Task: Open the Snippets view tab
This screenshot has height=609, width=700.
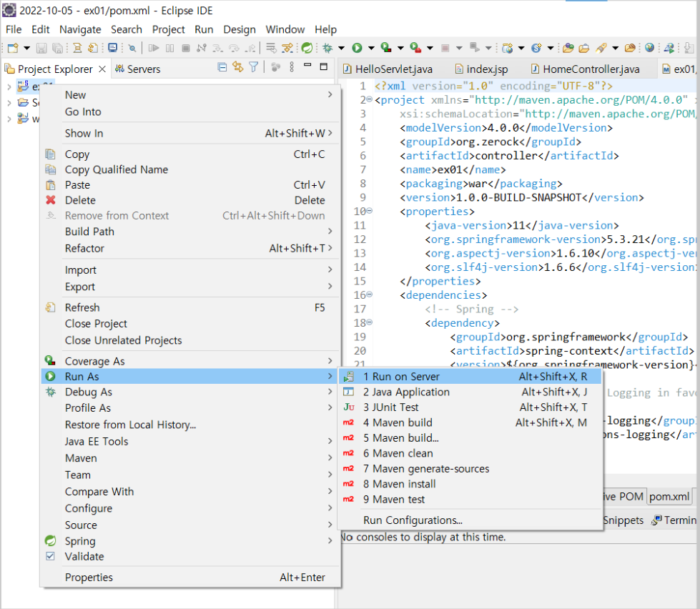Action: coord(623,520)
